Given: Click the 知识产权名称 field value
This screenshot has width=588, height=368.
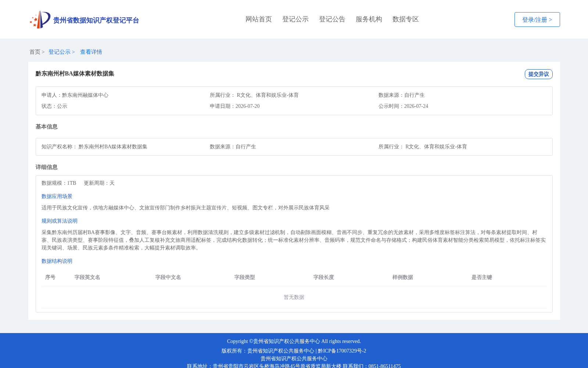Looking at the screenshot, I should (113, 146).
